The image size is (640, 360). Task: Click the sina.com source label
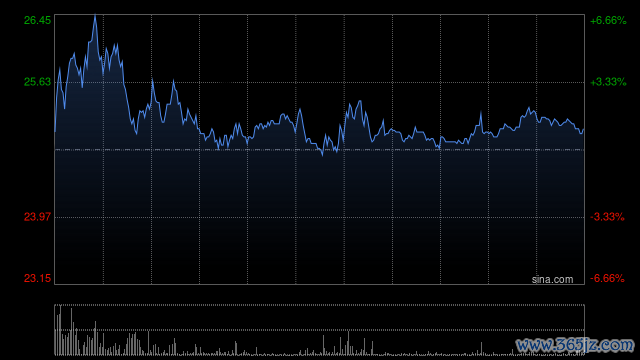point(552,280)
